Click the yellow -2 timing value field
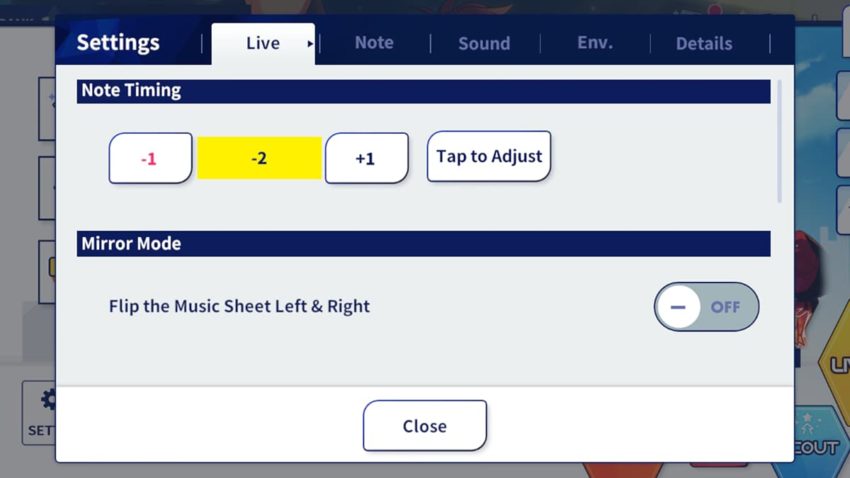Image resolution: width=850 pixels, height=478 pixels. point(259,158)
